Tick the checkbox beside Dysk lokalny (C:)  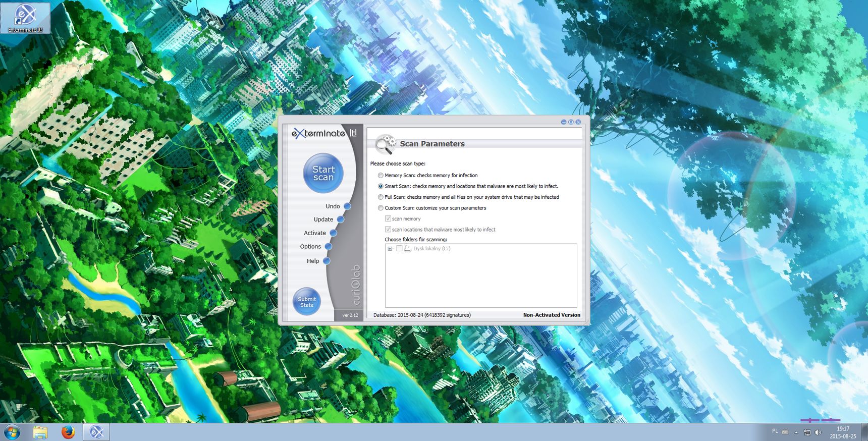tap(399, 248)
